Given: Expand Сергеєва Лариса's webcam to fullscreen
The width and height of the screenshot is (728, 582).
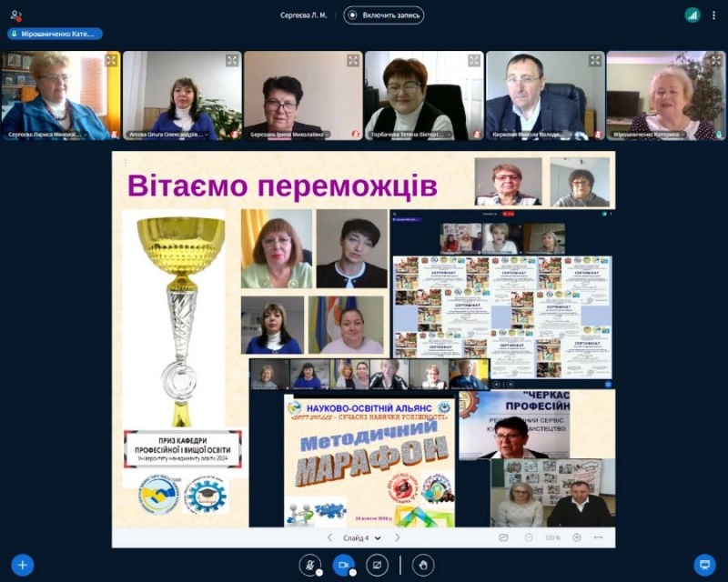Looking at the screenshot, I should [111, 60].
